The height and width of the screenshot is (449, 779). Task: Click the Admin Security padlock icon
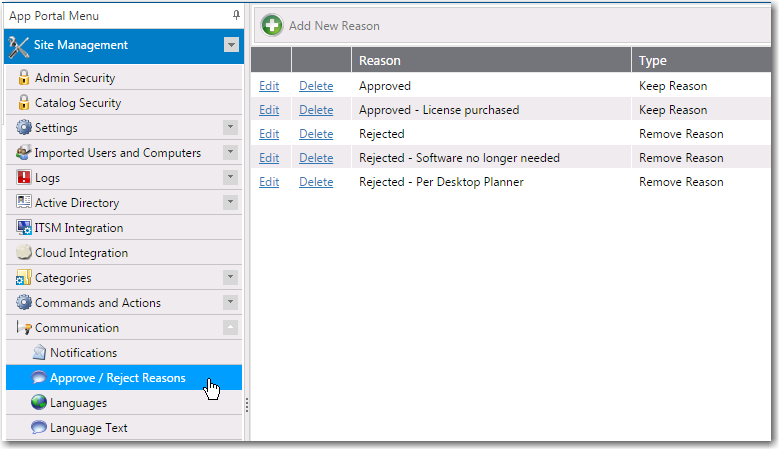24,78
